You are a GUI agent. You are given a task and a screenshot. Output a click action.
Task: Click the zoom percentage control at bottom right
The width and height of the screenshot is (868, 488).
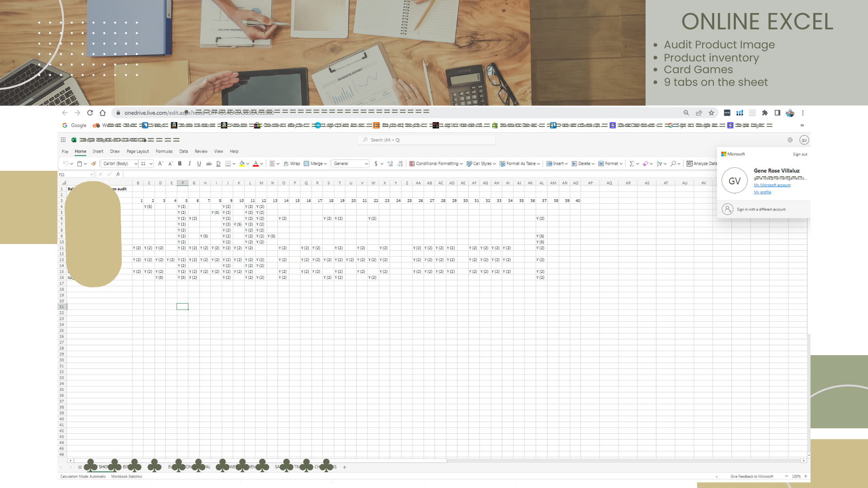[x=796, y=476]
